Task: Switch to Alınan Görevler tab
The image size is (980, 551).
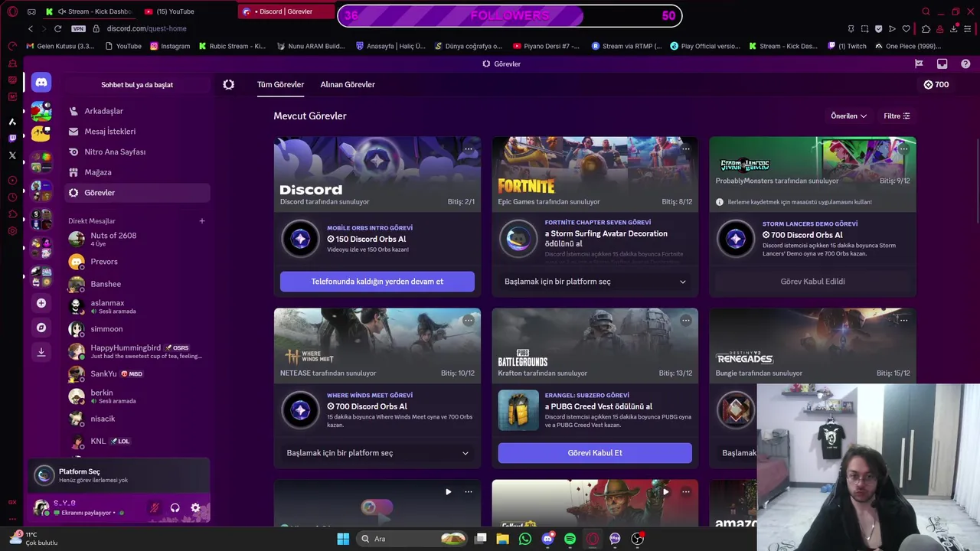Action: (x=348, y=84)
